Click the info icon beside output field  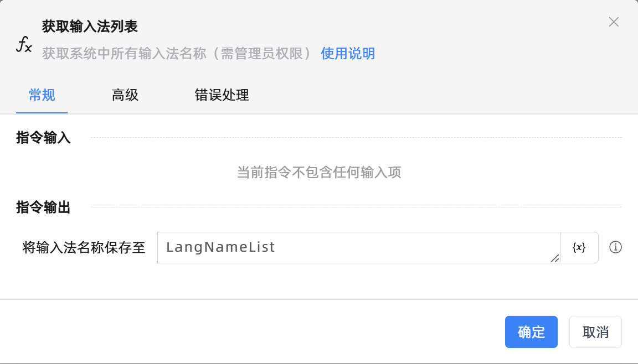[x=615, y=247]
